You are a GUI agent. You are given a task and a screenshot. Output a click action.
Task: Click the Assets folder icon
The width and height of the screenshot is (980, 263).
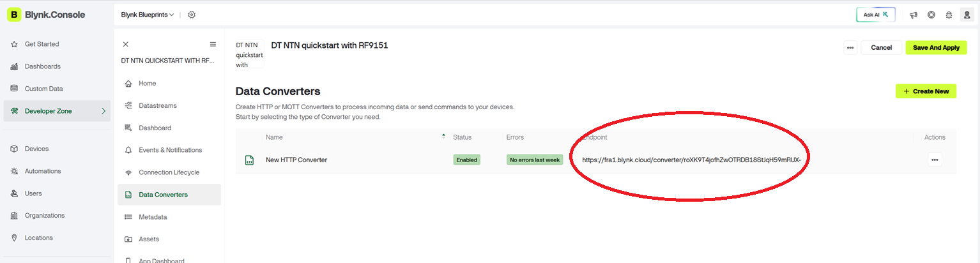(x=128, y=239)
